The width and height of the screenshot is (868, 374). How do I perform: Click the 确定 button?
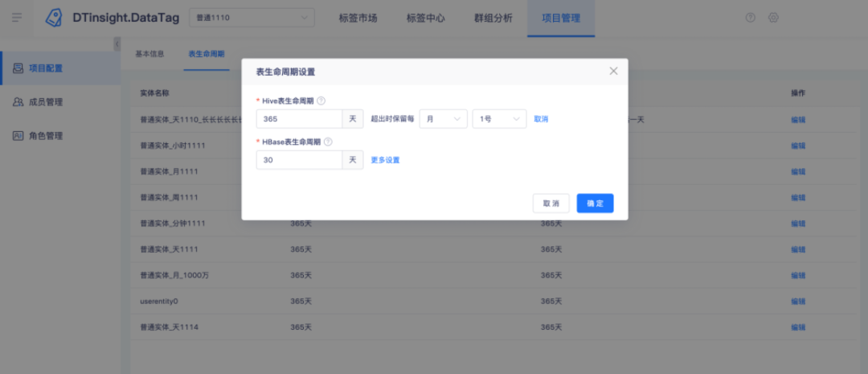595,203
